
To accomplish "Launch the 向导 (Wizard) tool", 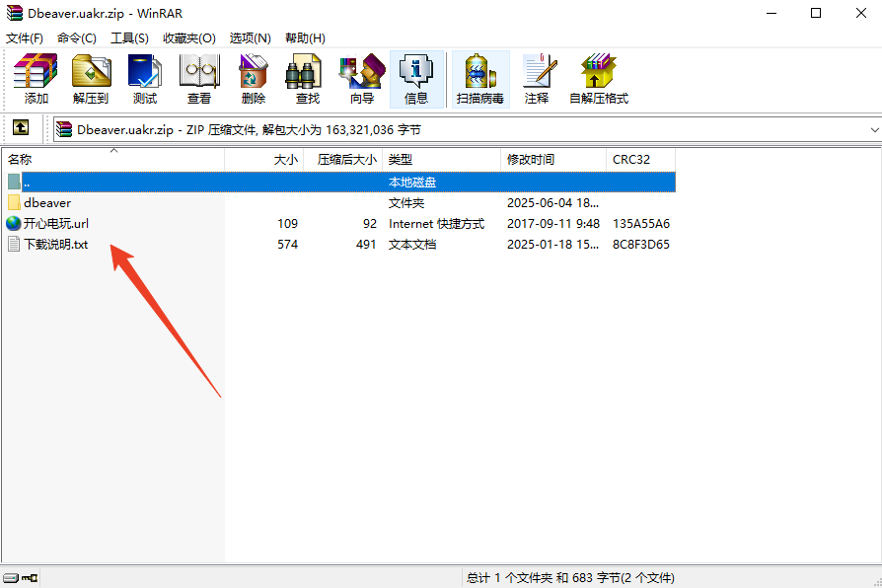I will 362,79.
